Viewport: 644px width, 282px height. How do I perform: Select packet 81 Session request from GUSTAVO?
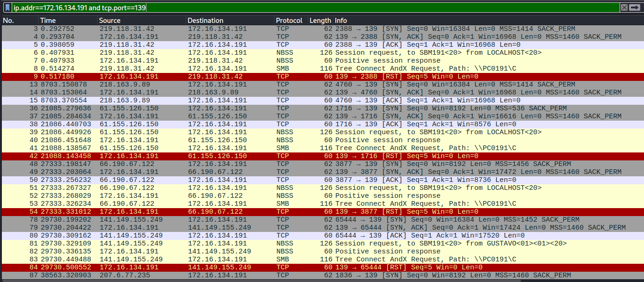322,243
